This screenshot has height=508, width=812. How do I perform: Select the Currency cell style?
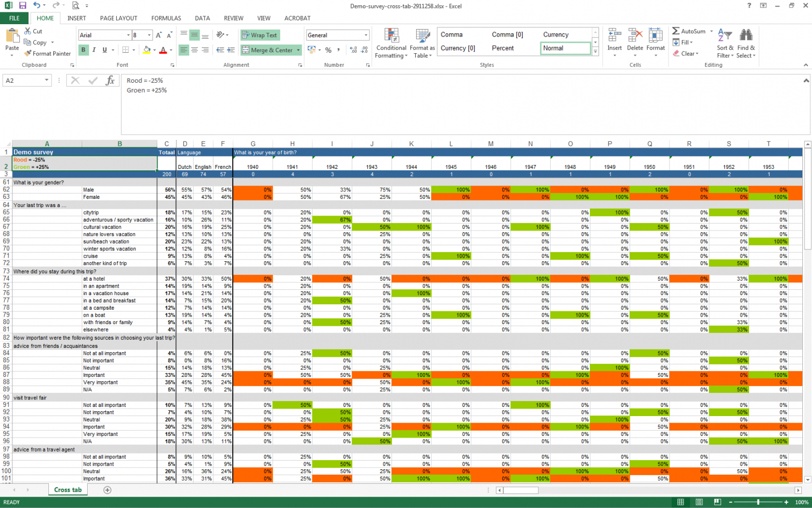pyautogui.click(x=555, y=34)
